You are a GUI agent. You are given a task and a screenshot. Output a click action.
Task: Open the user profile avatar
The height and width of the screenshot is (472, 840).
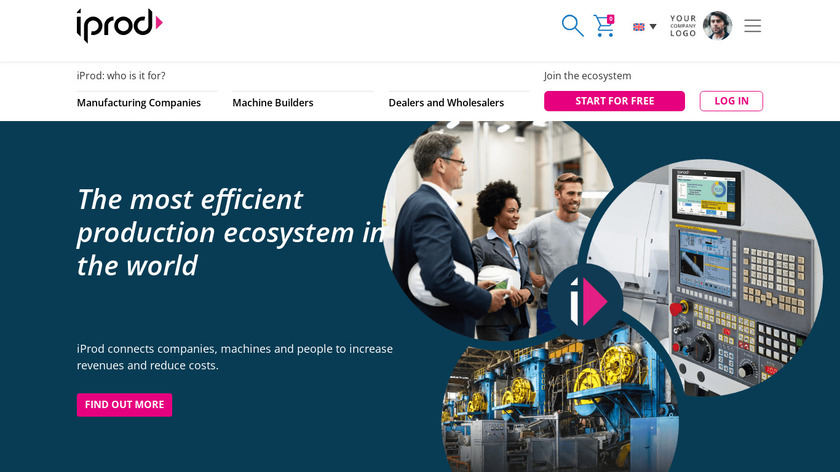click(717, 25)
